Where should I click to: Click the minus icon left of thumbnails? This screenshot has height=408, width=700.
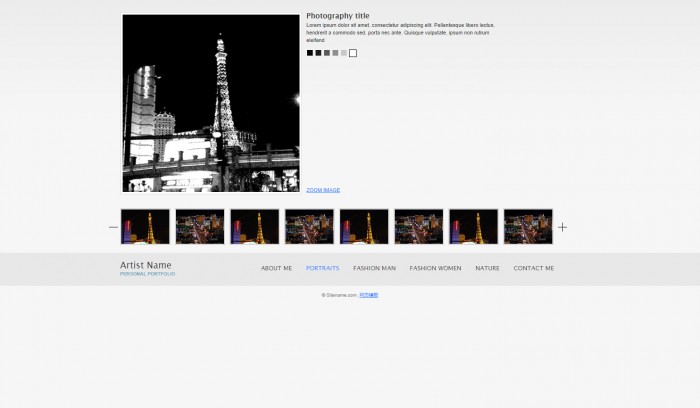113,227
